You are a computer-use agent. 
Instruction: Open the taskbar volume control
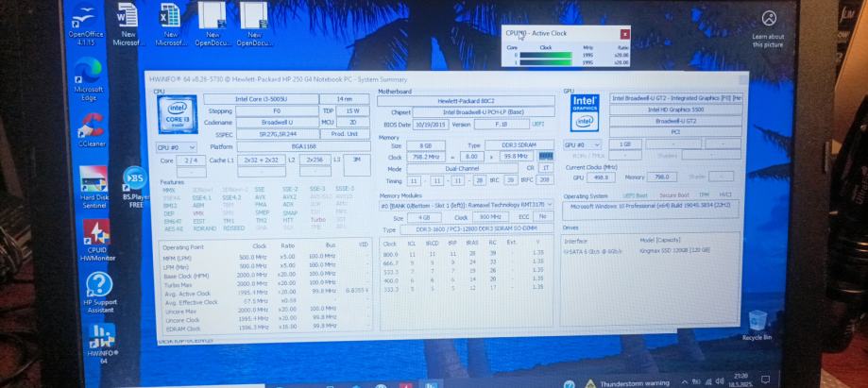pos(720,381)
